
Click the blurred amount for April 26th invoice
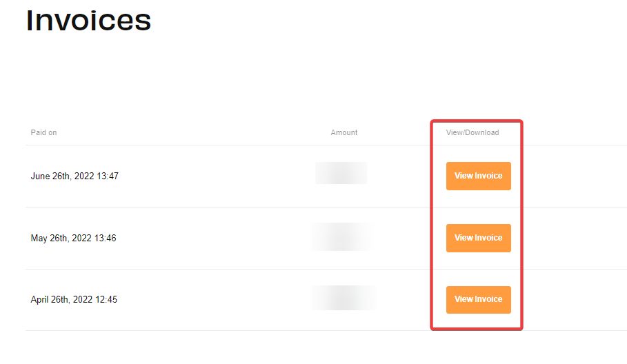pos(343,298)
